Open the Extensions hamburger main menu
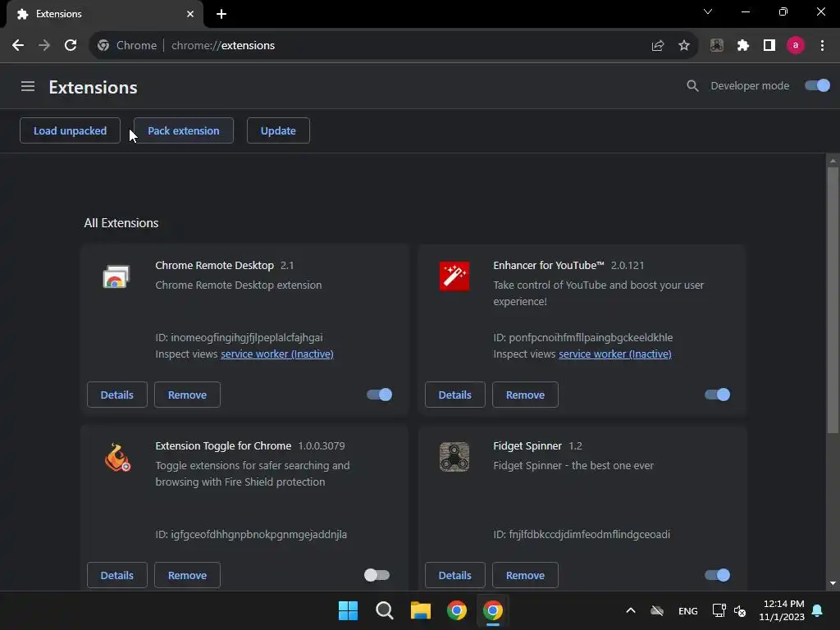 click(x=28, y=86)
